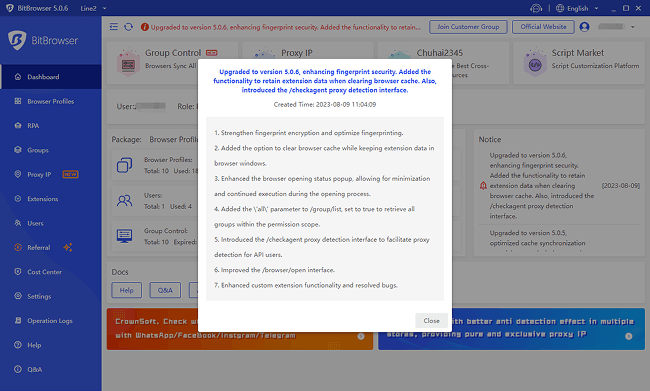Click the NEW badge beside Proxy IP
Screen dimensions: 650x391
[x=70, y=174]
